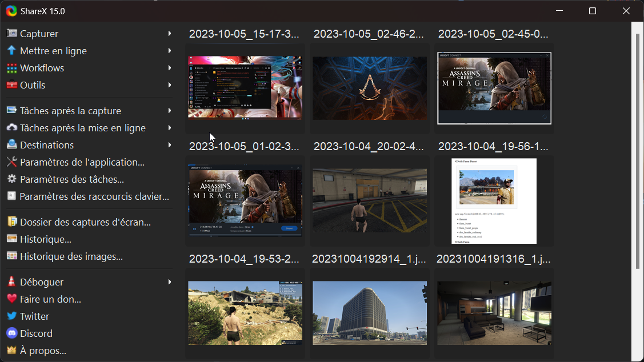Screen dimensions: 644x362
Task: Click the crown icon for À propos
Action: [11, 351]
